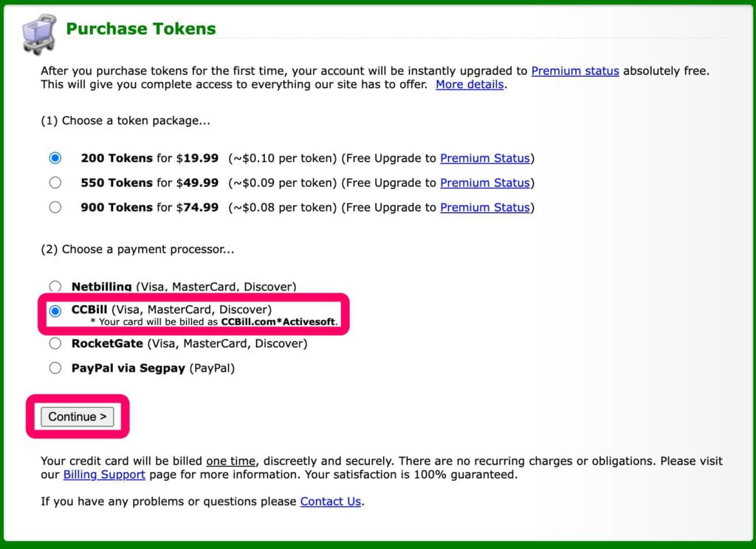Screen dimensions: 756x549
Task: Click Premium Status link in 200 Tokens row
Action: pos(485,158)
